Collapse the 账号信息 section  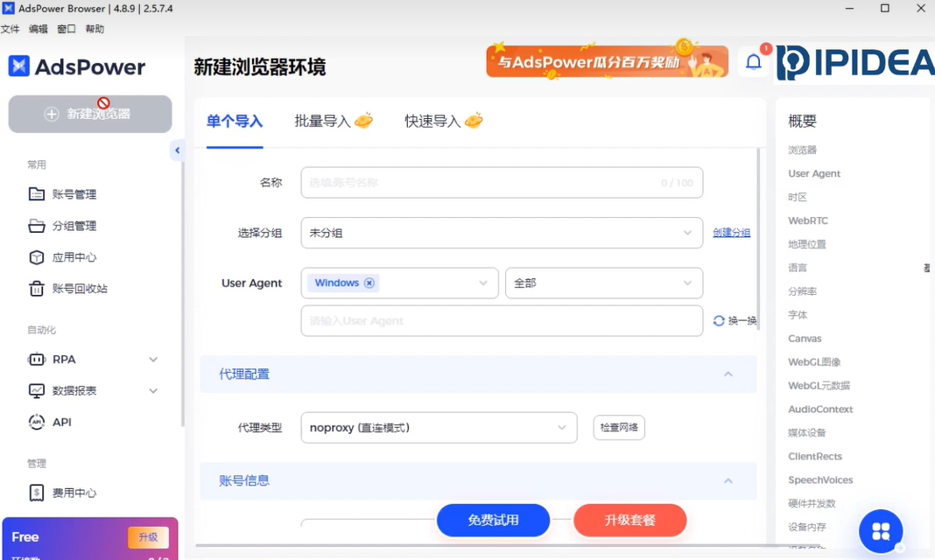(728, 480)
